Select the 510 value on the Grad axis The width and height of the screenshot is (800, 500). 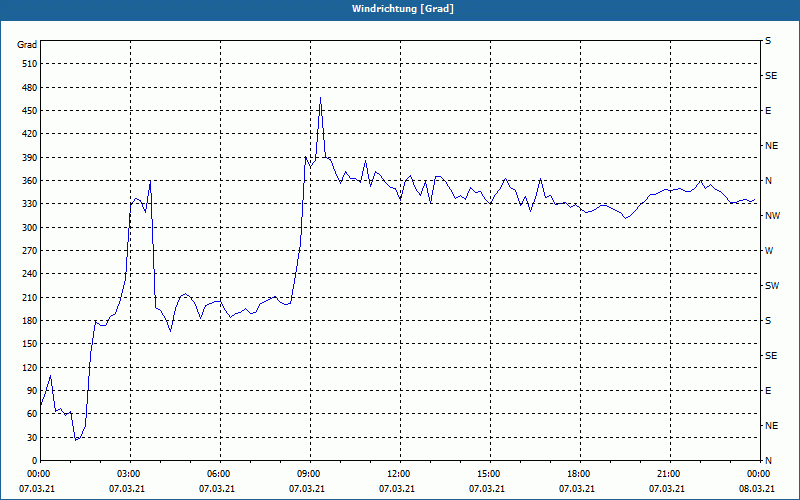click(30, 64)
